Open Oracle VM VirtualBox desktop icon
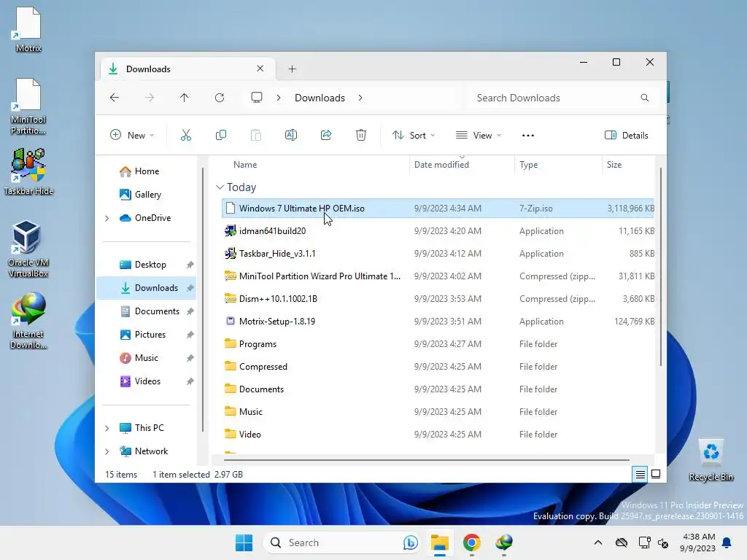Screen dimensions: 747x560 (28, 249)
